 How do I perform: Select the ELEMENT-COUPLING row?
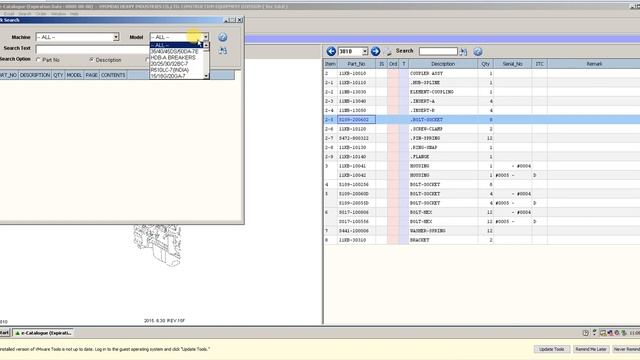pyautogui.click(x=482, y=92)
